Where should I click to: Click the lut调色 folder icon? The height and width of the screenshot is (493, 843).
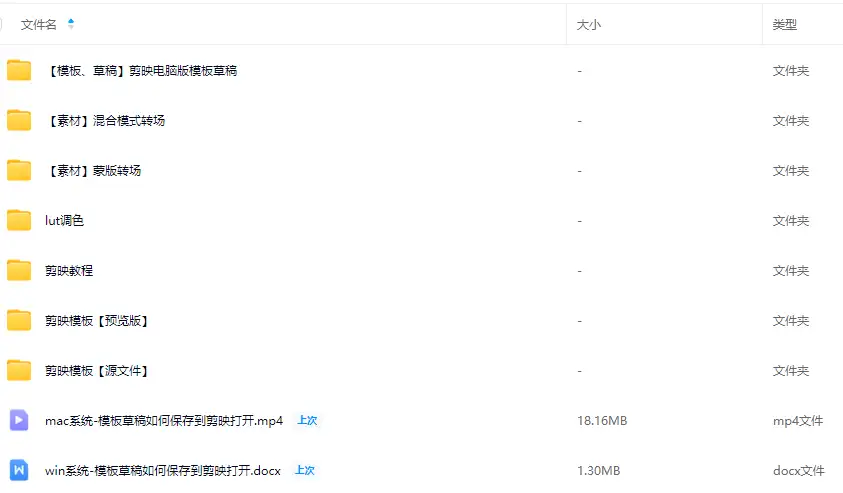(19, 220)
